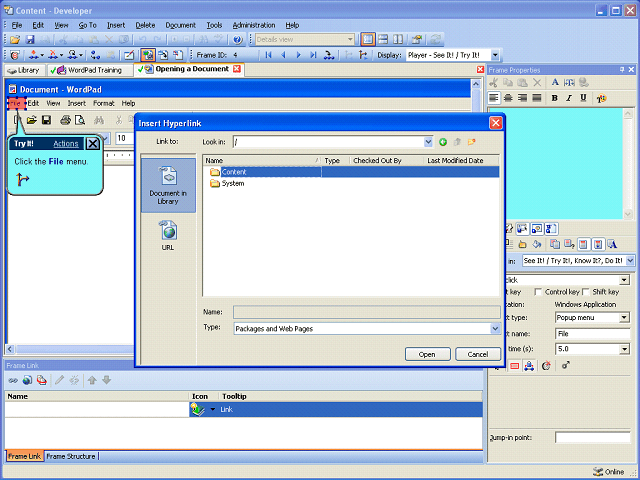The image size is (640, 480).
Task: Create new folder icon in Insert Hyperlink
Action: (471, 142)
